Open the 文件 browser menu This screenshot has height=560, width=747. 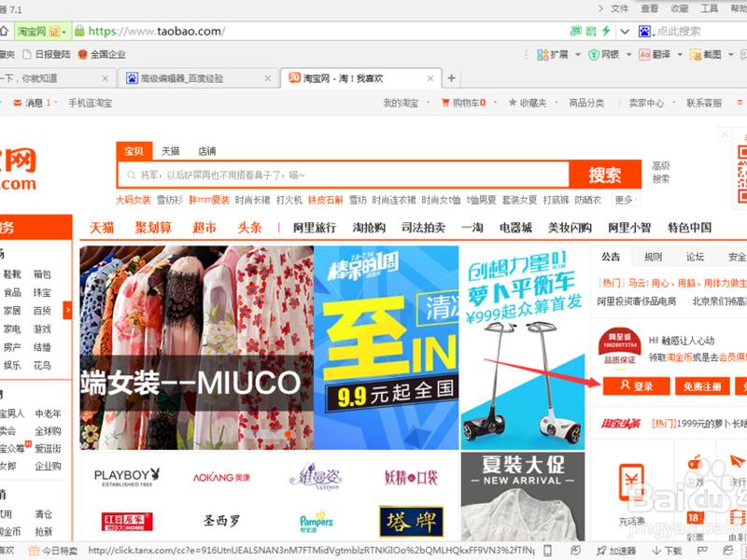click(x=619, y=8)
